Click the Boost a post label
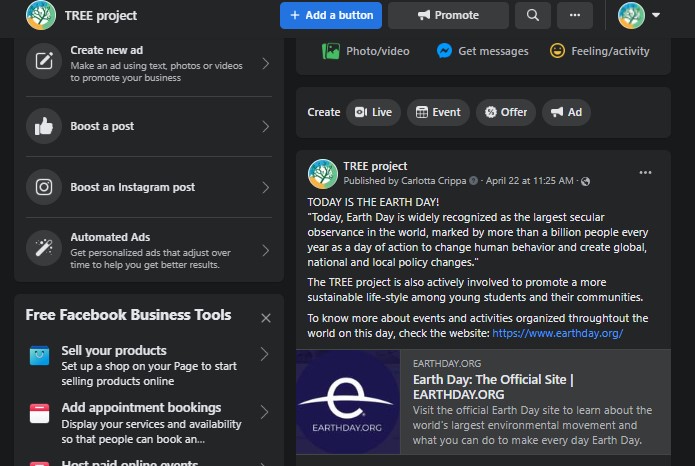Viewport: 695px width, 466px height. (x=102, y=126)
